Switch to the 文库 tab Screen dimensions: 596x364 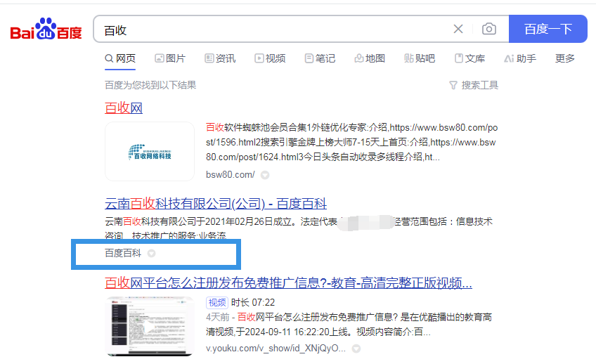(x=469, y=58)
